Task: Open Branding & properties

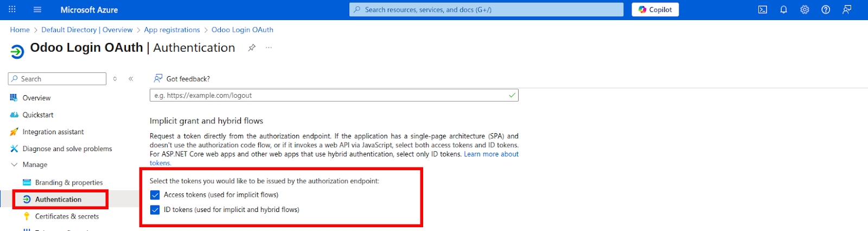Action: point(69,183)
